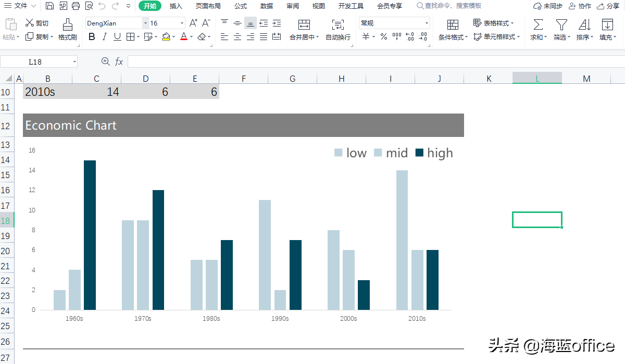Click the Paste (粘贴) button

coord(11,30)
